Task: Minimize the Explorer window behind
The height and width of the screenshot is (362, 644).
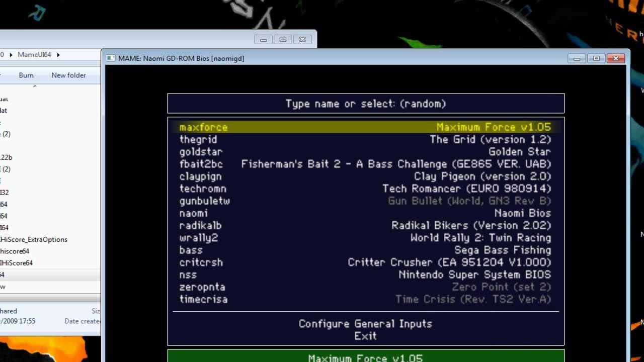Action: [263, 40]
